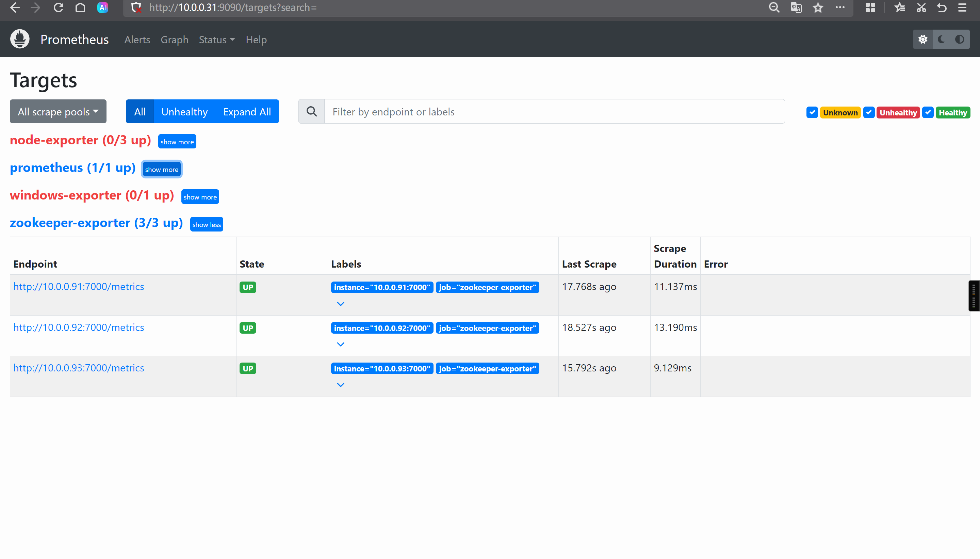Open the Alerts navigation item
Image resolution: width=980 pixels, height=559 pixels.
pos(137,39)
